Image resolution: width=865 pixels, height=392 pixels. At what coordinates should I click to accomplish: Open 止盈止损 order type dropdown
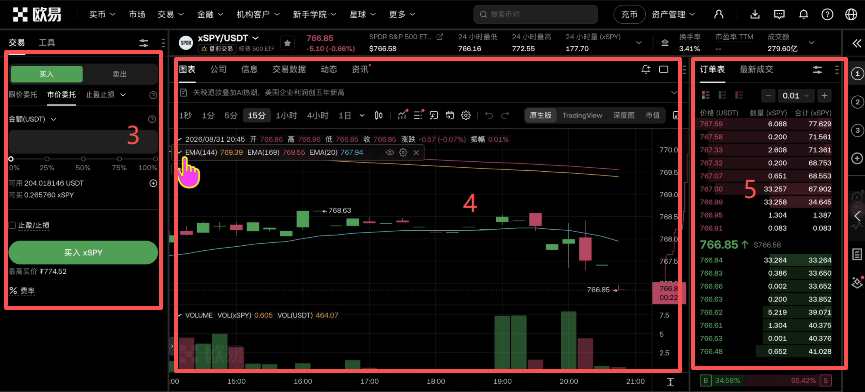(106, 95)
